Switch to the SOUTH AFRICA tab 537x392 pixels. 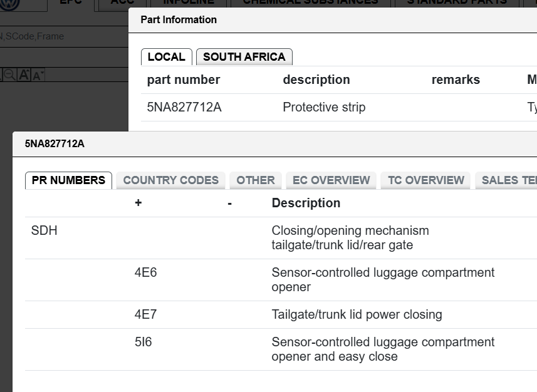point(244,57)
